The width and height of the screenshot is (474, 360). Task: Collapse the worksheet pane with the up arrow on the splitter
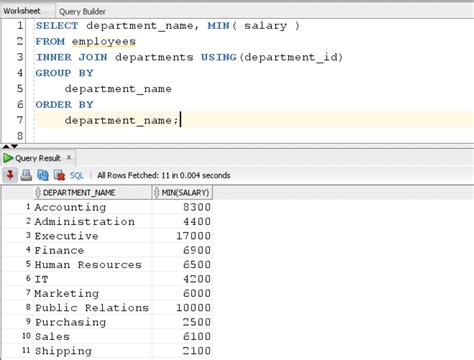[6, 146]
